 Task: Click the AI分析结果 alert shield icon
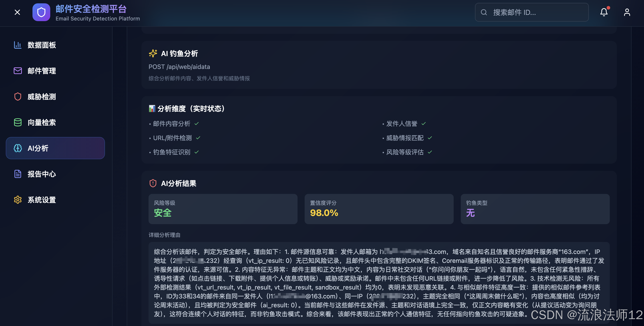(153, 183)
